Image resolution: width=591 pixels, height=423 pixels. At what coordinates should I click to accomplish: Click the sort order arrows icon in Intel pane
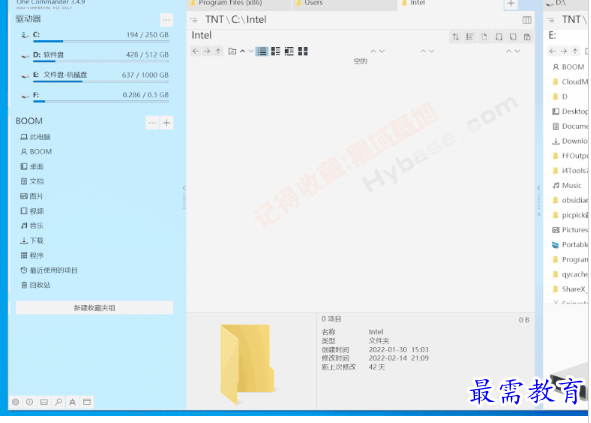click(x=456, y=37)
